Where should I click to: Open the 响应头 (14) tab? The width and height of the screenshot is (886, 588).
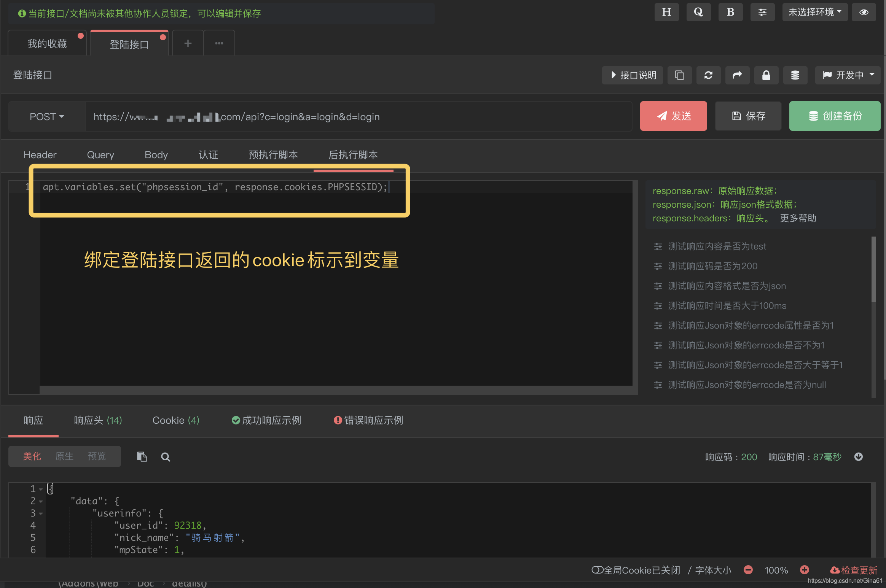(98, 420)
